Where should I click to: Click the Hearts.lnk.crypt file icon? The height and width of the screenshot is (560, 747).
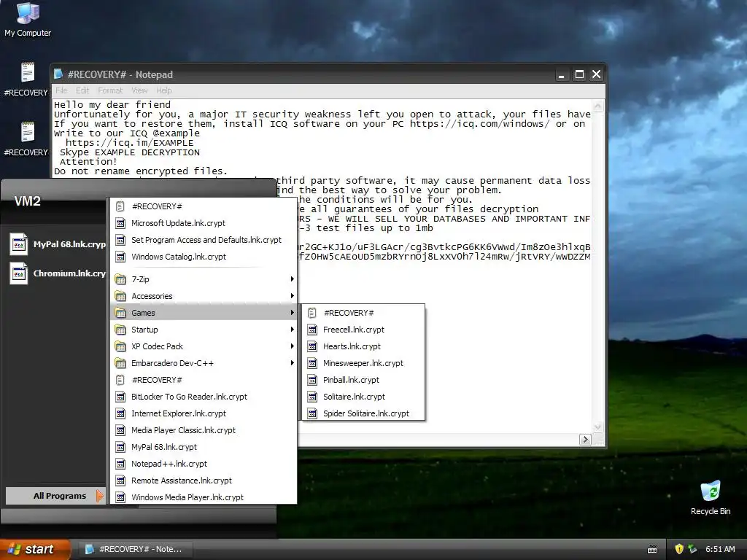[312, 346]
